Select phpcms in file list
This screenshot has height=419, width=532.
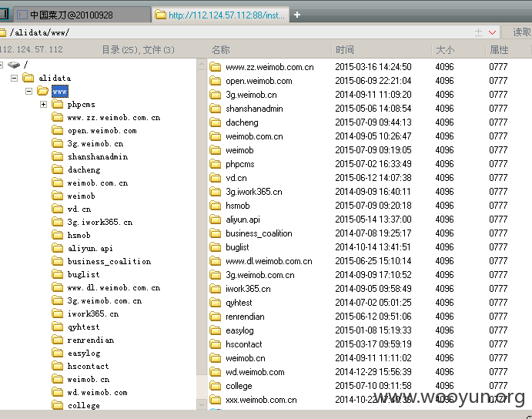[x=240, y=164]
